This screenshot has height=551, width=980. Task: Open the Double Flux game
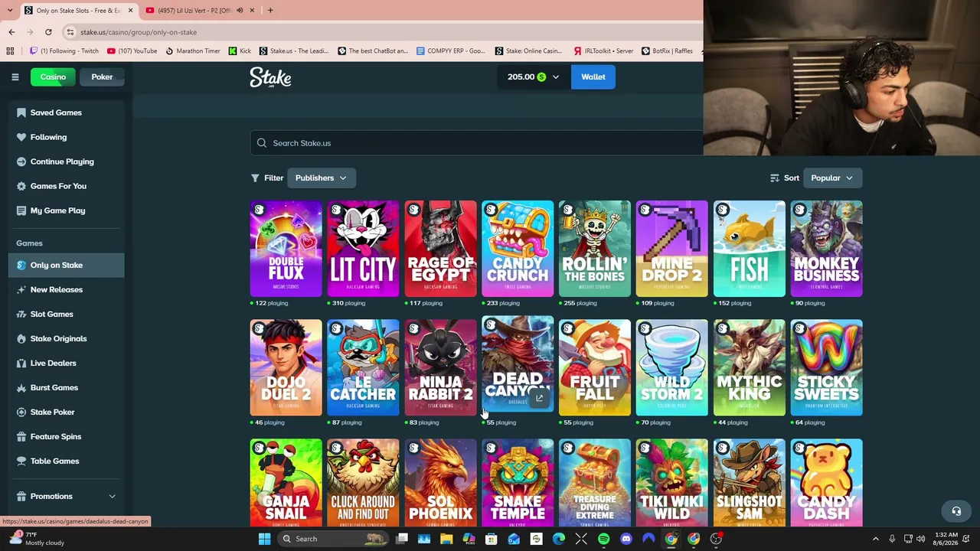[x=286, y=249]
